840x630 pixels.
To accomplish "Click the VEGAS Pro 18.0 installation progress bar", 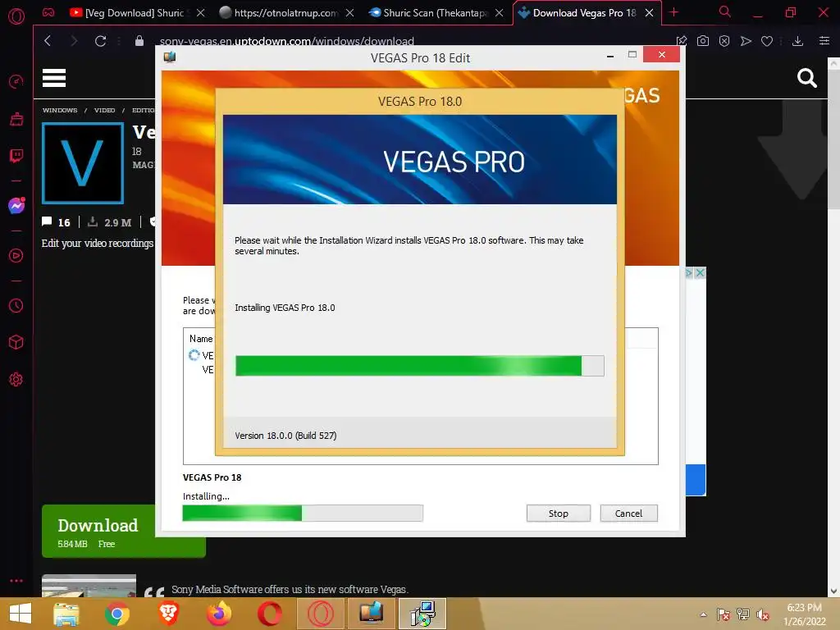I will coord(419,366).
